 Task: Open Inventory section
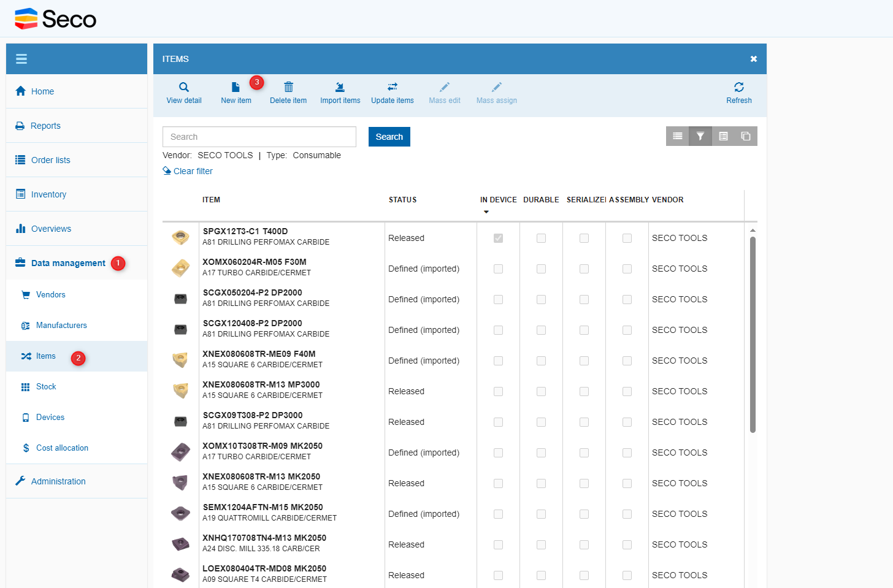point(77,194)
